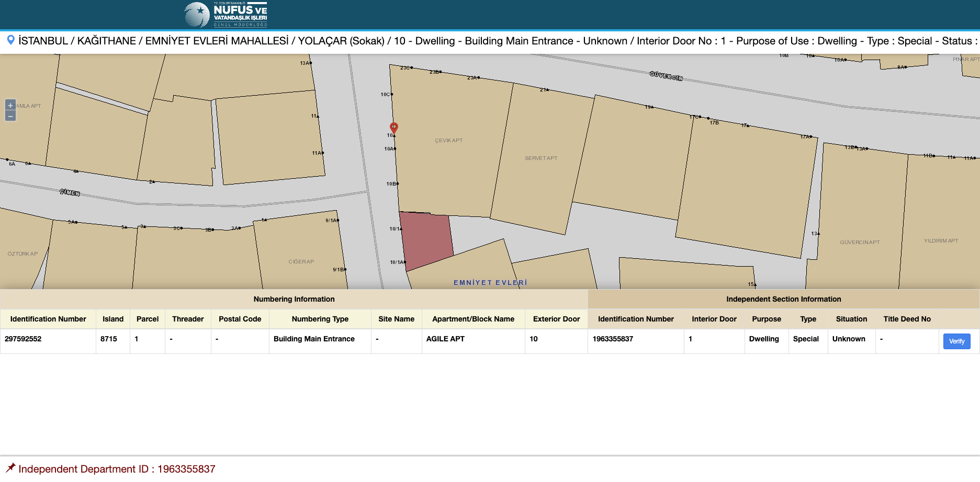Click the GÜVERCİN APT building label

(860, 243)
